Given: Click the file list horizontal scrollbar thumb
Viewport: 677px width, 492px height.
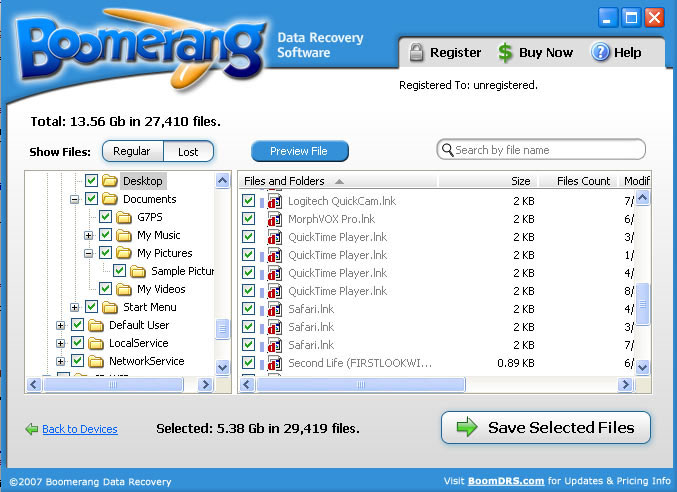Looking at the screenshot, I should tap(361, 384).
